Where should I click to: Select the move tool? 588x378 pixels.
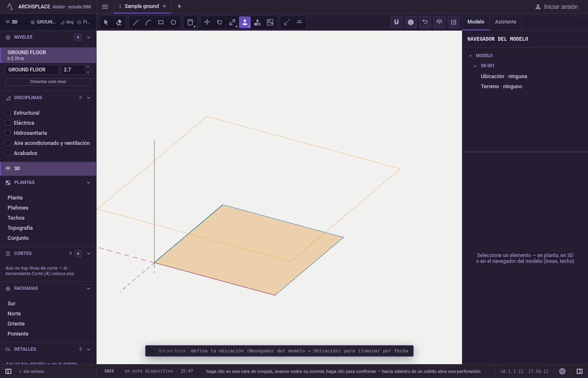coord(207,22)
